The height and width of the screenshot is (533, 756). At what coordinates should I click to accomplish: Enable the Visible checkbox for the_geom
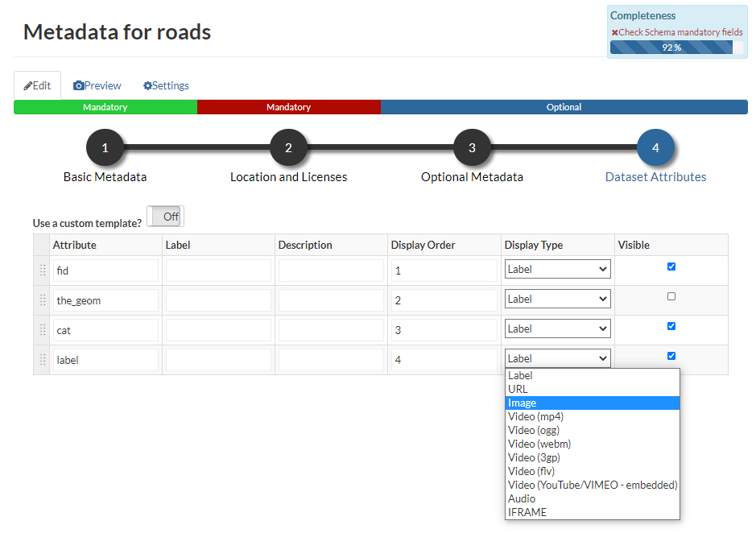tap(671, 295)
